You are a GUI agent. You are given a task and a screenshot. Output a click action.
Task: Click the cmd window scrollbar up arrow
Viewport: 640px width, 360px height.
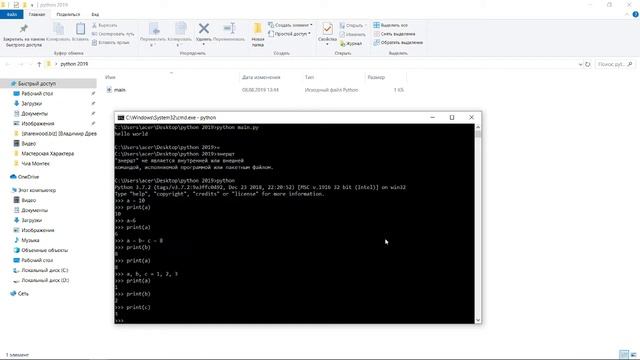(x=478, y=127)
